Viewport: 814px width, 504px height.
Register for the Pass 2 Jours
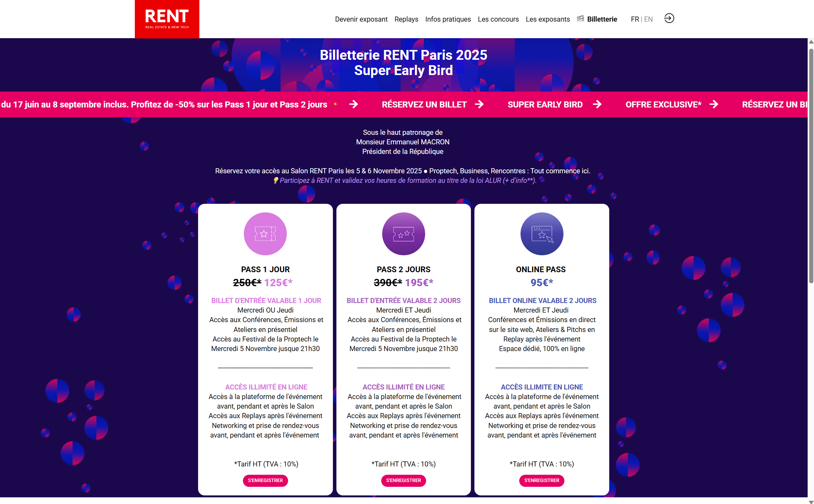click(403, 480)
